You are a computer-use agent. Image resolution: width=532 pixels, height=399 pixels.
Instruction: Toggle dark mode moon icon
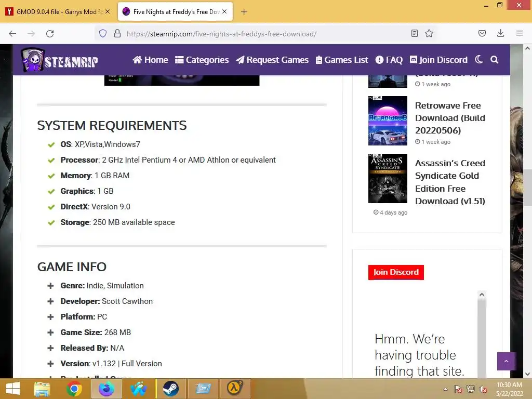tap(478, 60)
